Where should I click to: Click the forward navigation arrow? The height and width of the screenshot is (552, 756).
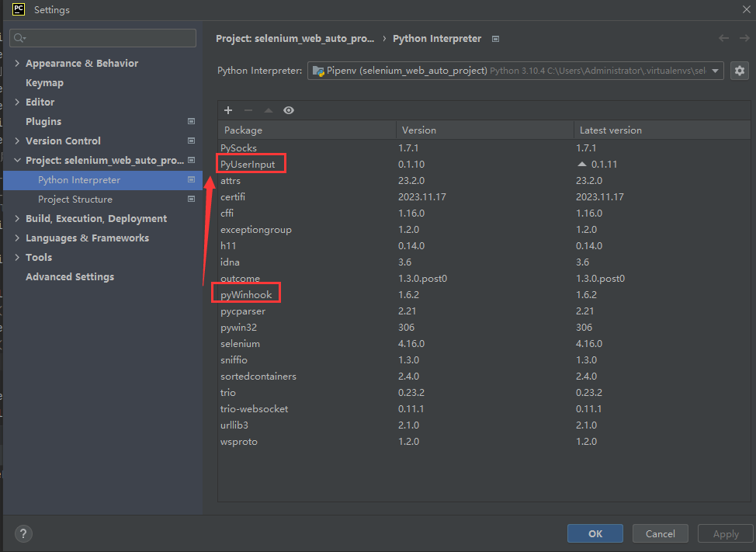[x=742, y=38]
